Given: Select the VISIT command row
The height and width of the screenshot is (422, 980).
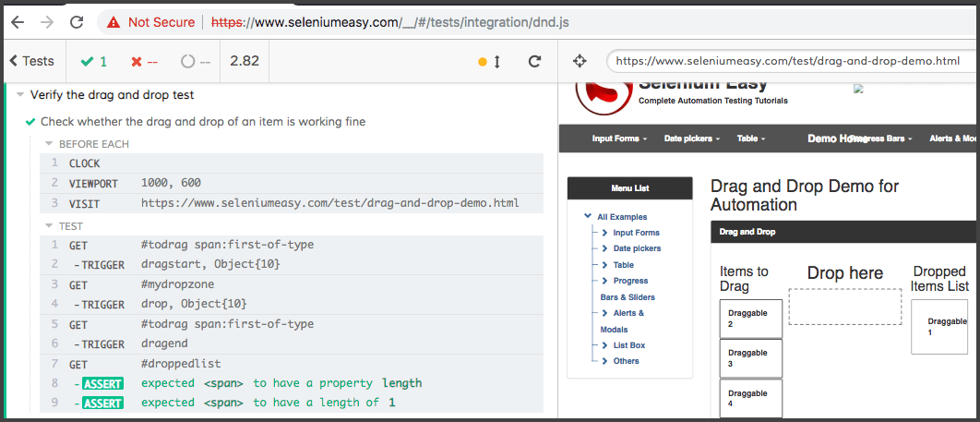Looking at the screenshot, I should [x=292, y=204].
